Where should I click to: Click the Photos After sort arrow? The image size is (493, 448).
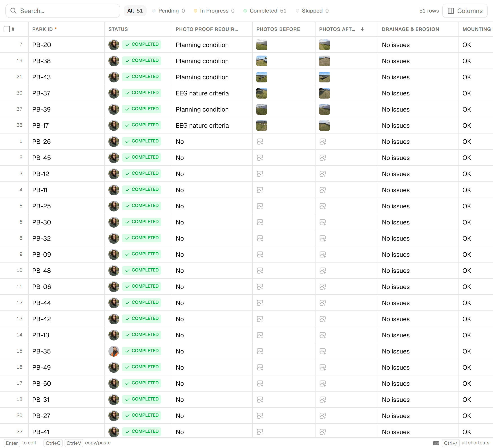point(363,29)
